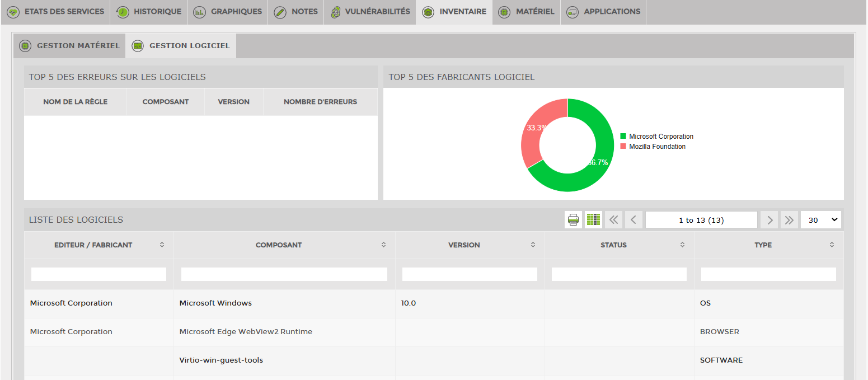Go to last page of software list

click(x=789, y=220)
